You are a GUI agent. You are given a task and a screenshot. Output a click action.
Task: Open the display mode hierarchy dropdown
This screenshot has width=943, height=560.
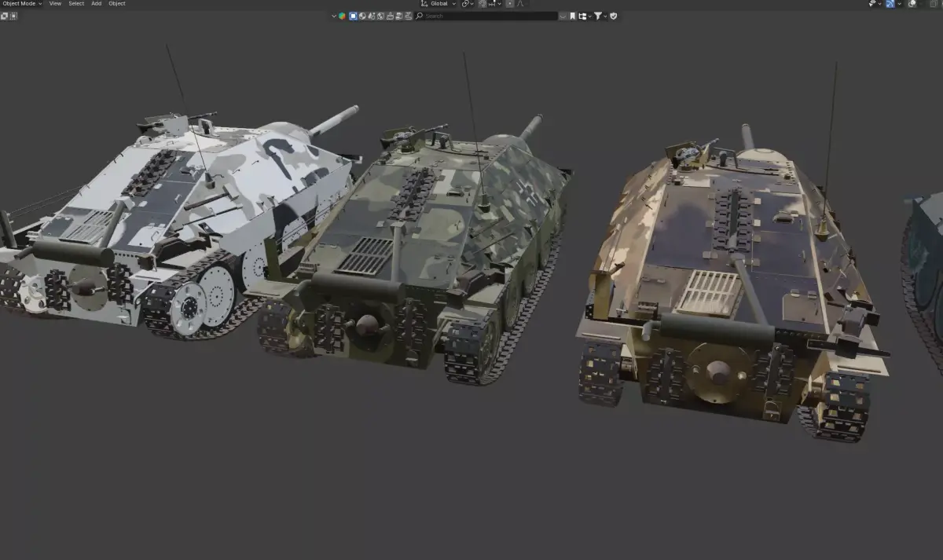(584, 16)
